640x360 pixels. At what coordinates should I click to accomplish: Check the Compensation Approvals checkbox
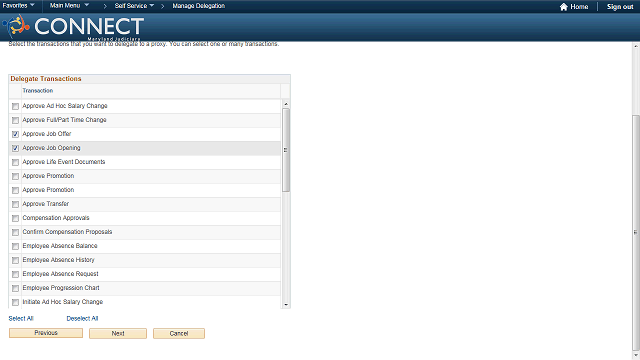(16, 218)
